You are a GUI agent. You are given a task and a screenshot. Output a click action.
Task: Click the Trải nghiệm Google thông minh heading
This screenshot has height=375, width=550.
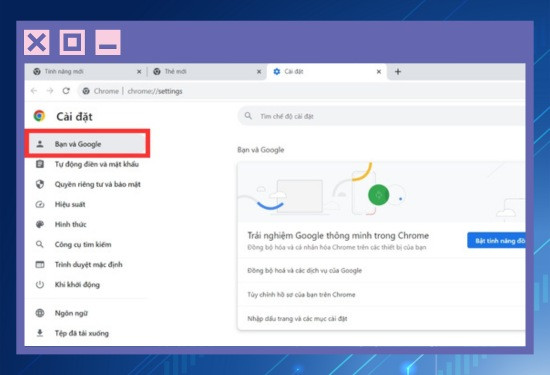click(x=338, y=235)
